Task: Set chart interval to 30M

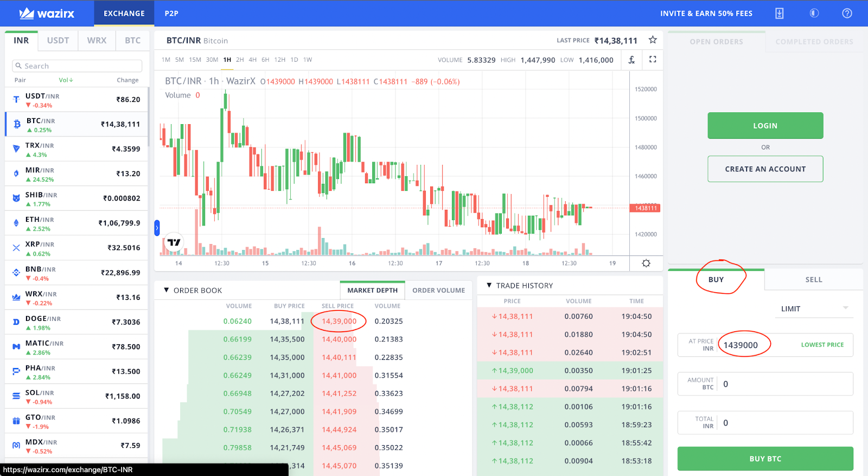Action: tap(212, 60)
